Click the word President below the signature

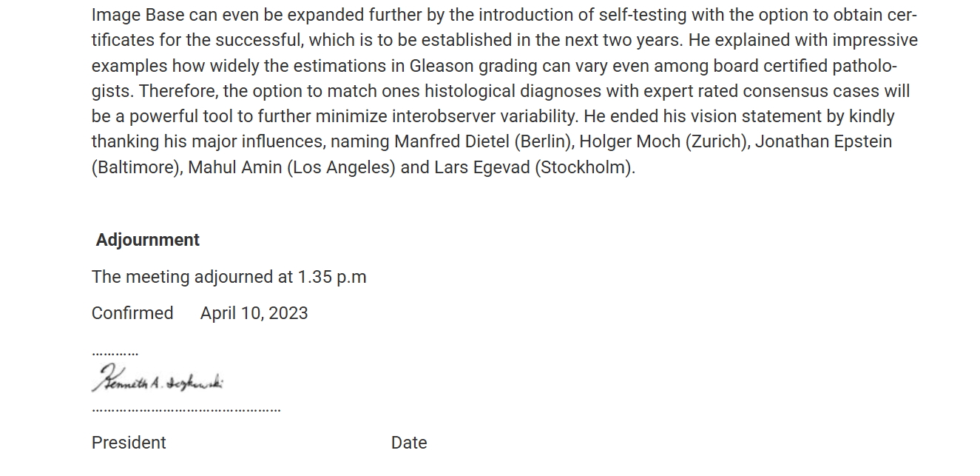[129, 443]
